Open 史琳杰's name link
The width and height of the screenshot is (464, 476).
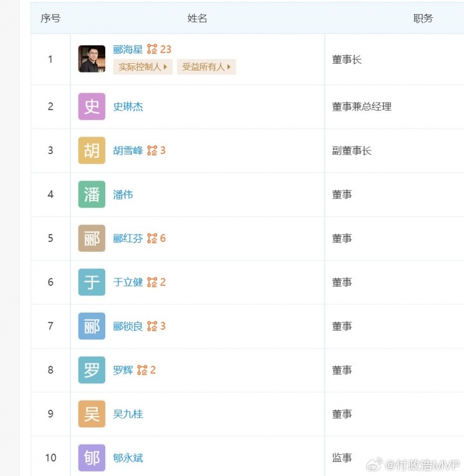pos(128,106)
